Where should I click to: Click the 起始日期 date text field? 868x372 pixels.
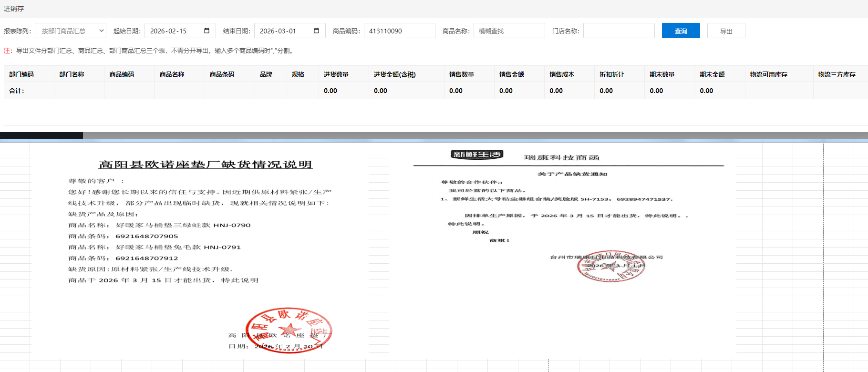point(174,31)
